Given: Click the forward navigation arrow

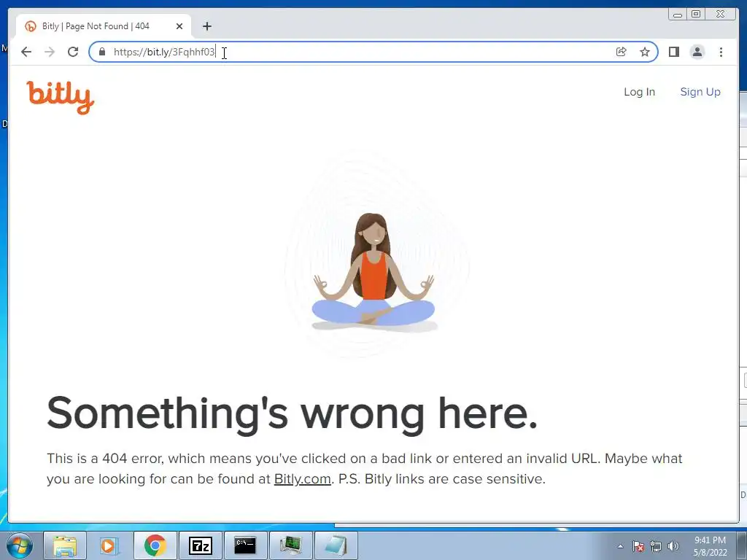Looking at the screenshot, I should [x=50, y=52].
